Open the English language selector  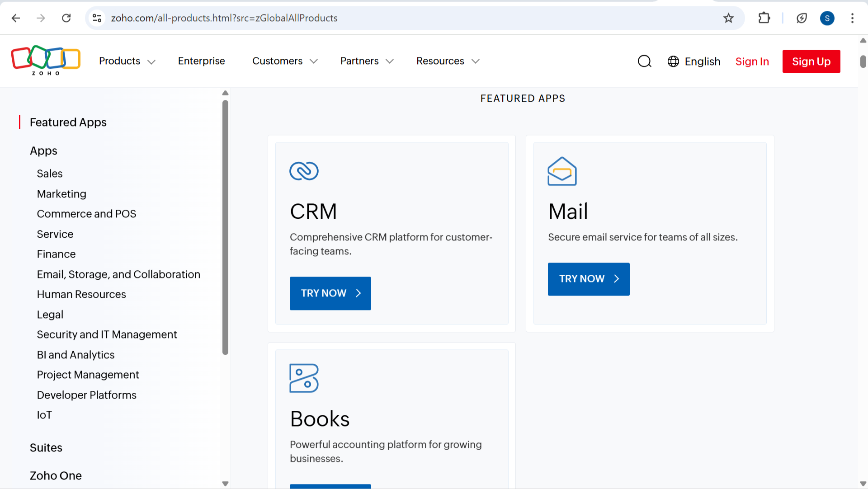point(694,61)
